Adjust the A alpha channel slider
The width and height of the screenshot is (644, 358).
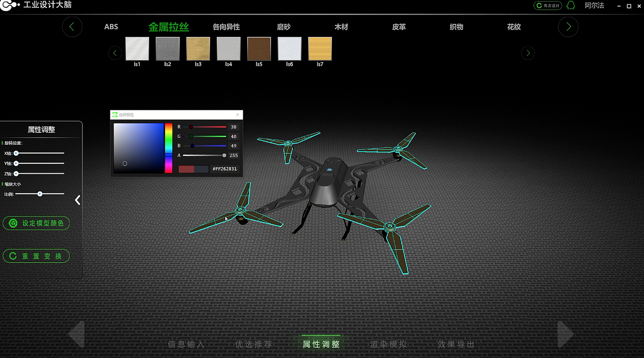point(204,155)
